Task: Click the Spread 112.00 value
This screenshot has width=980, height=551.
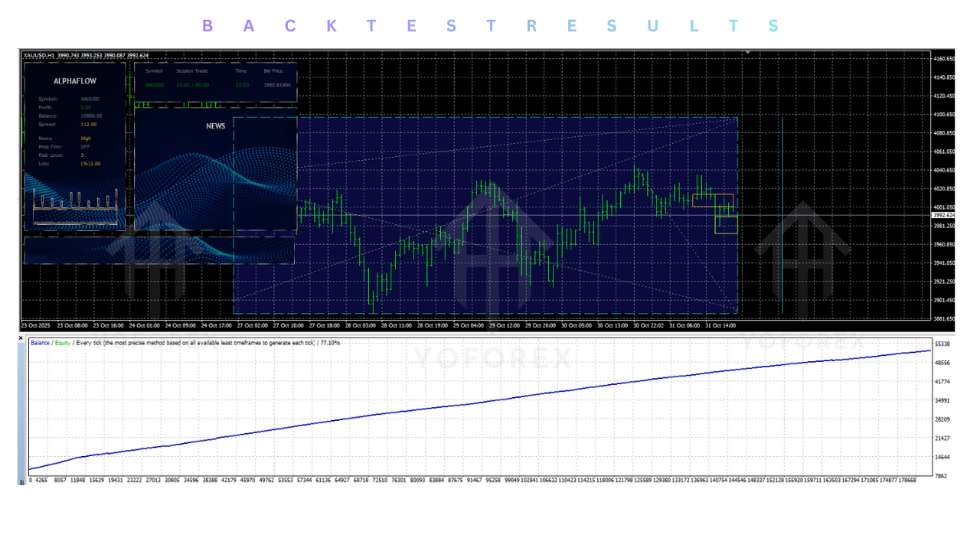Action: 89,124
